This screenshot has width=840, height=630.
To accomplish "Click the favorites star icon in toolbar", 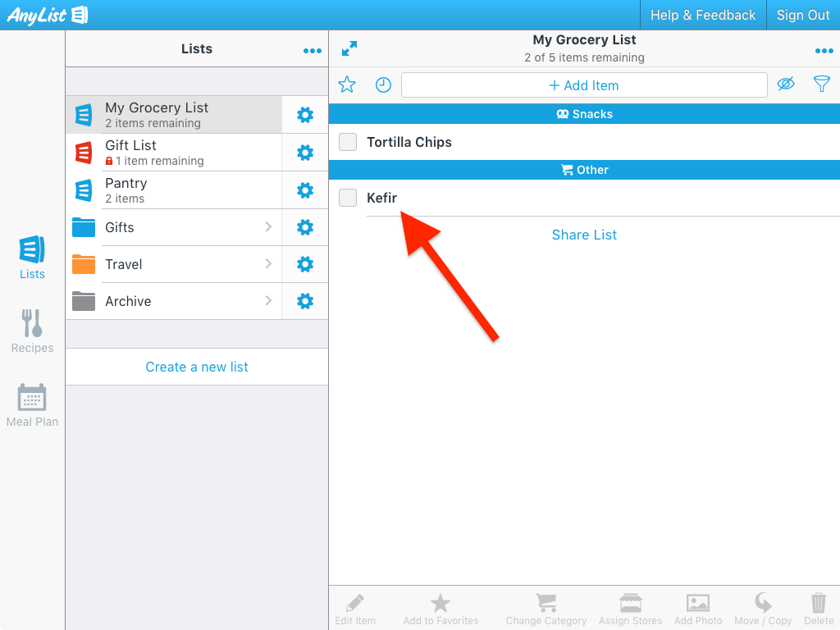I will pos(347,84).
